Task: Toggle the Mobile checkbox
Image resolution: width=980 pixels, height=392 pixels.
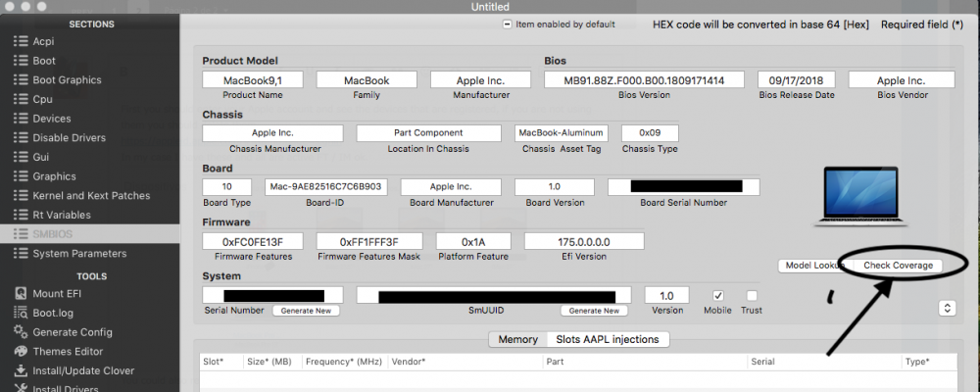Action: coord(718,295)
